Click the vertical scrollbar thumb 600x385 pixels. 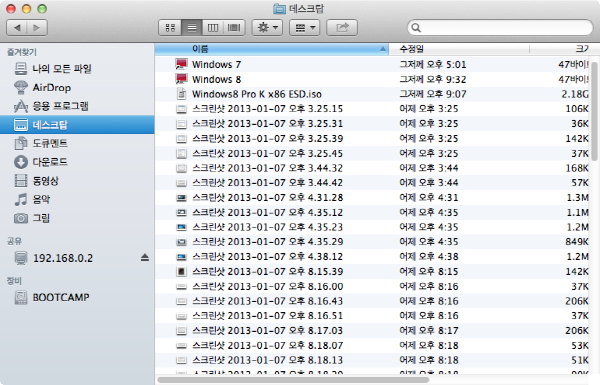point(594,111)
